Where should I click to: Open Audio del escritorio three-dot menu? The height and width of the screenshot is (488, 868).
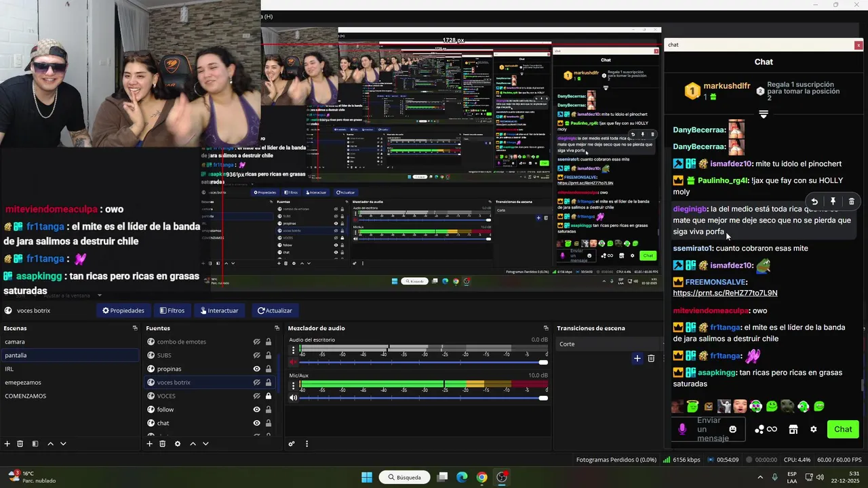point(293,350)
